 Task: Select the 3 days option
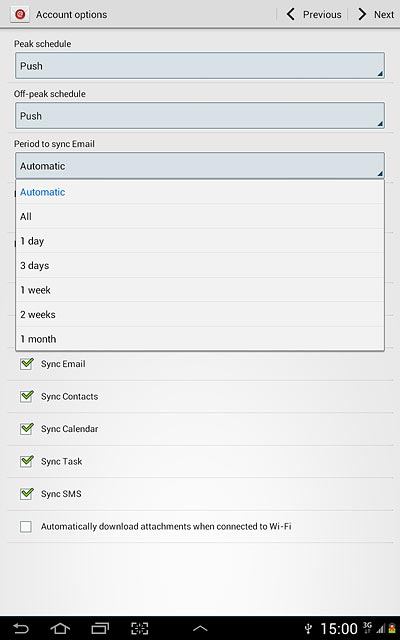click(x=200, y=265)
